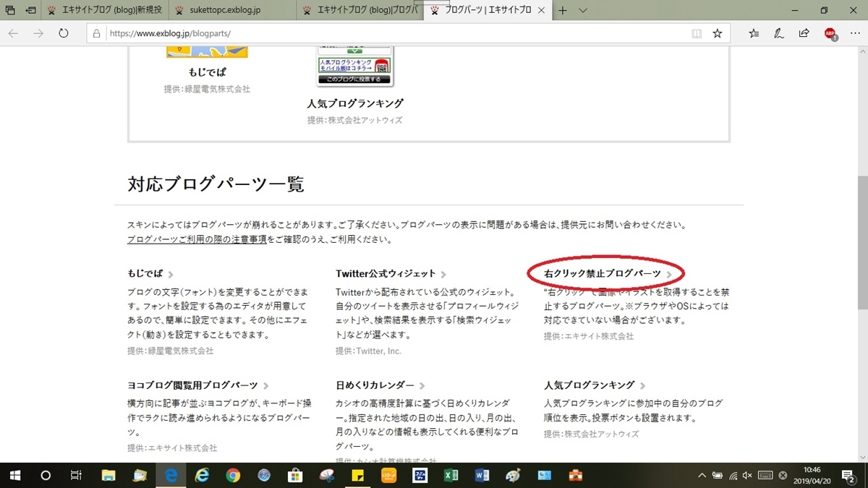Open 人気ブログランキング list heading link

click(590, 385)
